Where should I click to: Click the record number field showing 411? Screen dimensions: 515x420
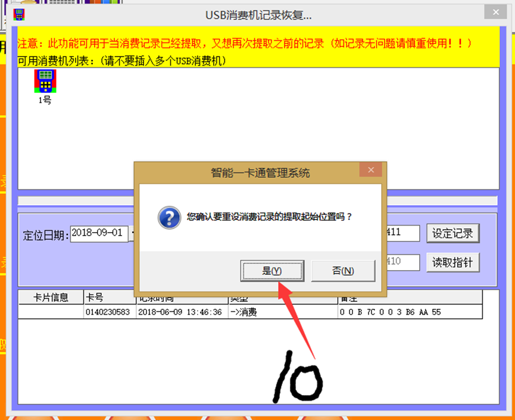[402, 233]
